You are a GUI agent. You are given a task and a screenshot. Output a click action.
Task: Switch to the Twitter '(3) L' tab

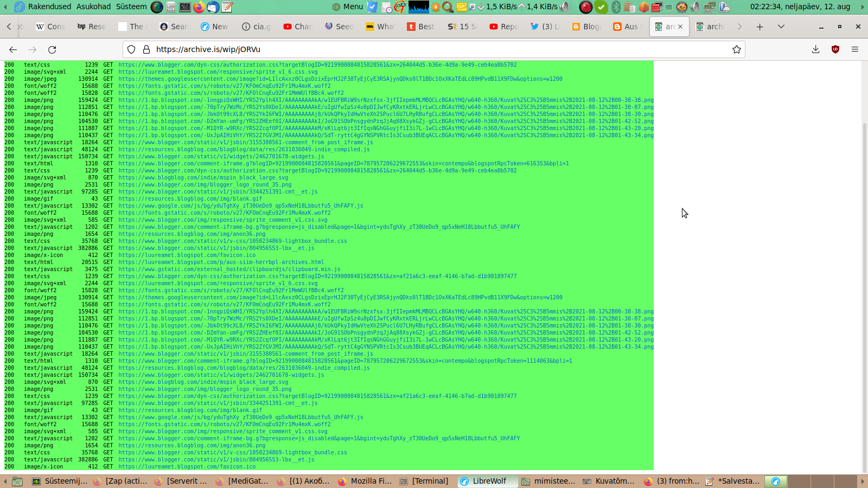click(545, 27)
